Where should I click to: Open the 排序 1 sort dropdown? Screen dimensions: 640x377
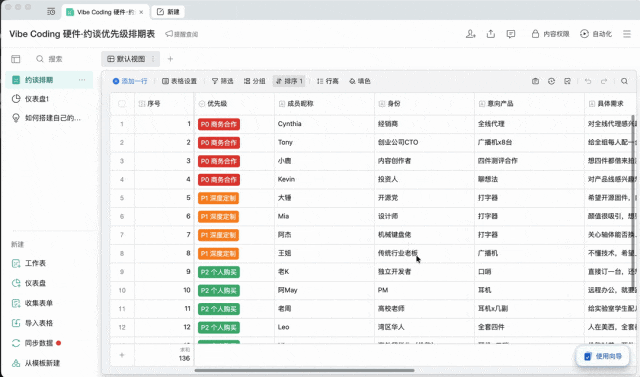pyautogui.click(x=289, y=81)
